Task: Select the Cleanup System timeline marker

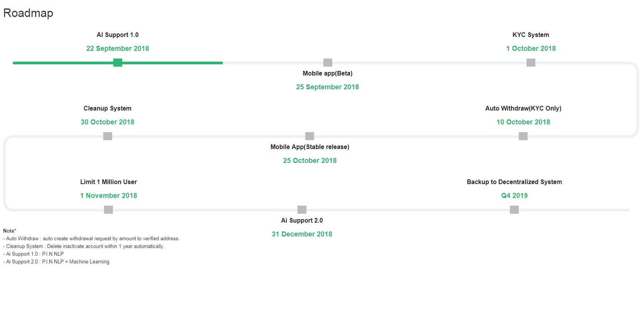Action: pyautogui.click(x=108, y=136)
